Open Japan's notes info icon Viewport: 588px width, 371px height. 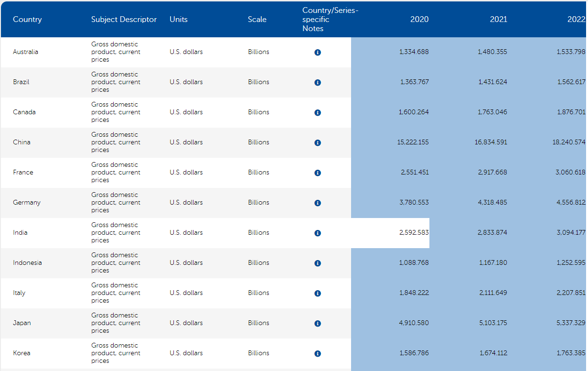coord(318,324)
